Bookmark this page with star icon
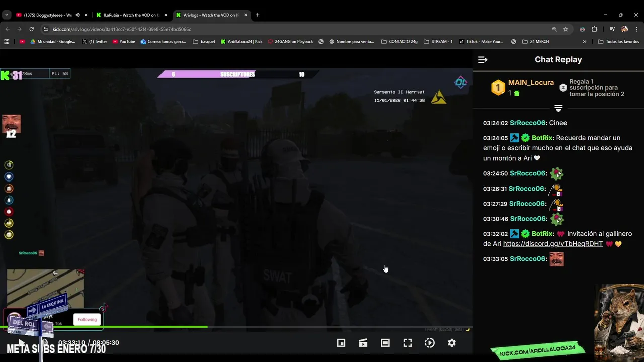Image resolution: width=644 pixels, height=362 pixels. click(x=566, y=29)
